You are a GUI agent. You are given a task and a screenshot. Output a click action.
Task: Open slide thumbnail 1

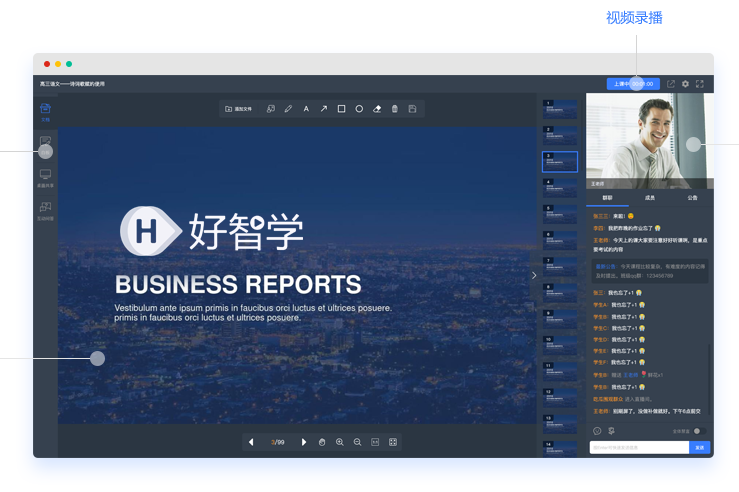pyautogui.click(x=560, y=109)
